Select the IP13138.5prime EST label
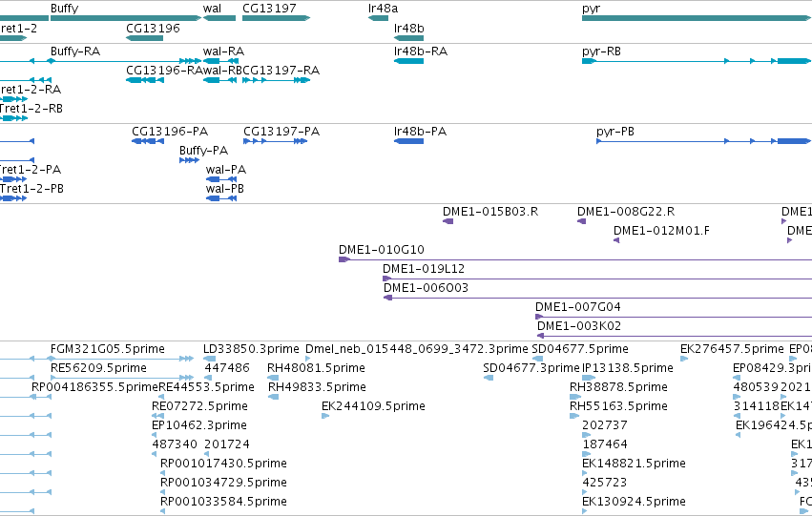This screenshot has width=812, height=516. [x=628, y=368]
